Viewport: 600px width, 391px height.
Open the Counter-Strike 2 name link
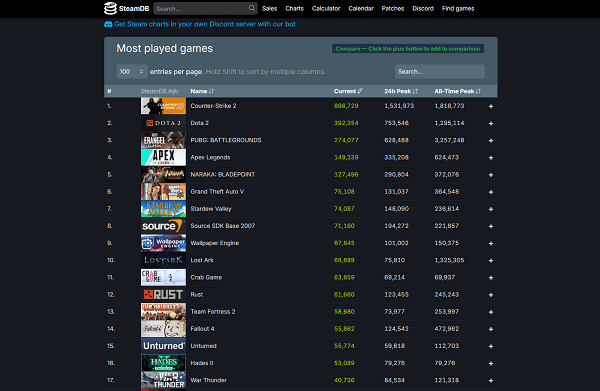click(213, 106)
